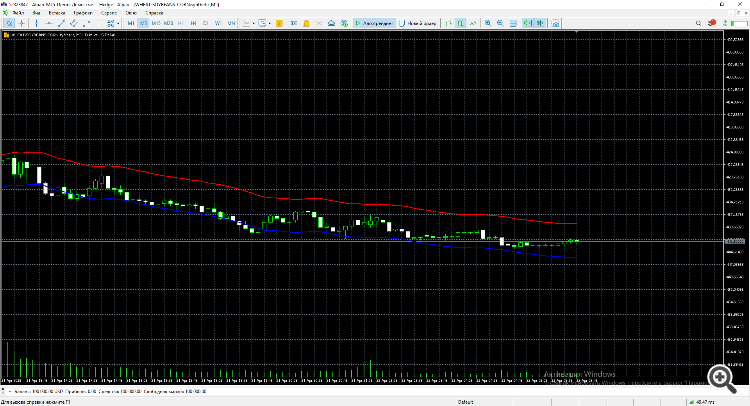Toggle chart auto scroll
The image size is (750, 406).
[x=528, y=23]
